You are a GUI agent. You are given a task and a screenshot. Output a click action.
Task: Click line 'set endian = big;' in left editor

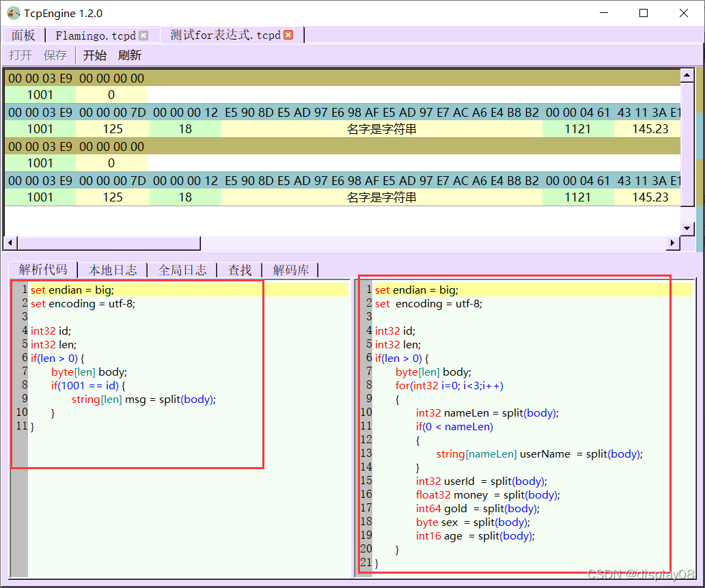pyautogui.click(x=72, y=290)
